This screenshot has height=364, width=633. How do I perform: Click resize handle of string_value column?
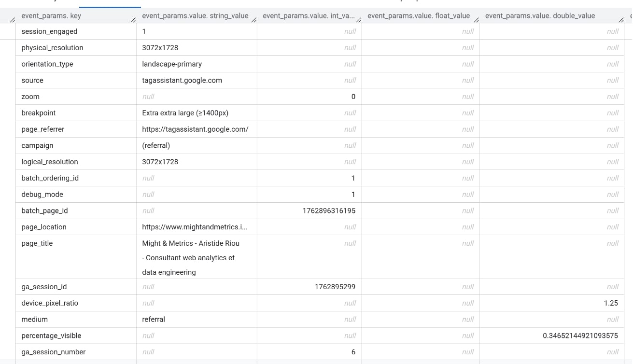[254, 20]
